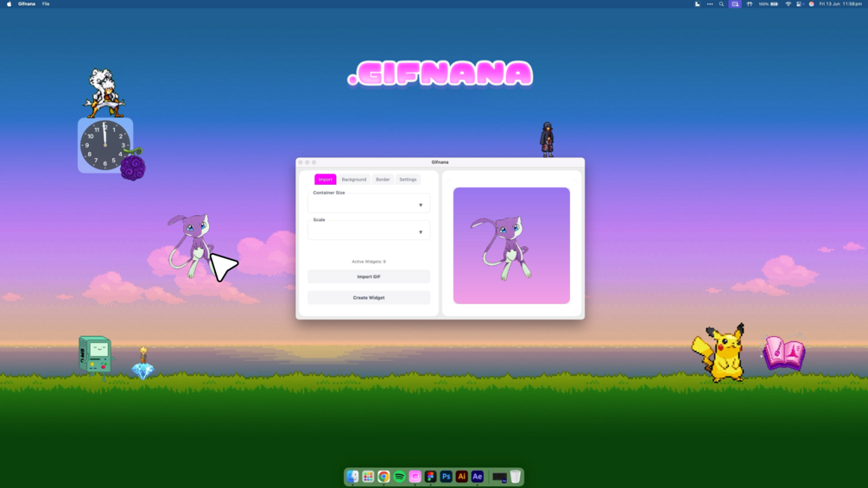Image resolution: width=868 pixels, height=488 pixels.
Task: Click the date and time in menu bar
Action: click(840, 3)
